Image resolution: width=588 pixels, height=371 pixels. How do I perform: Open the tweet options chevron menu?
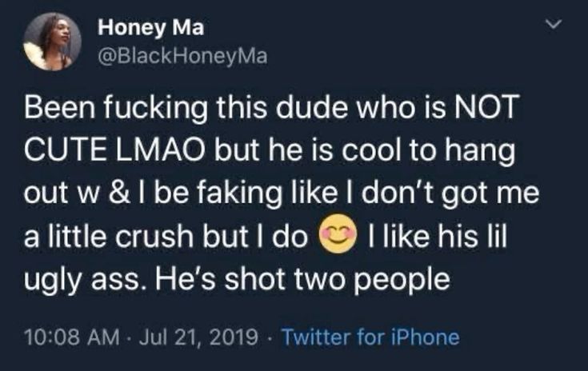tap(552, 28)
